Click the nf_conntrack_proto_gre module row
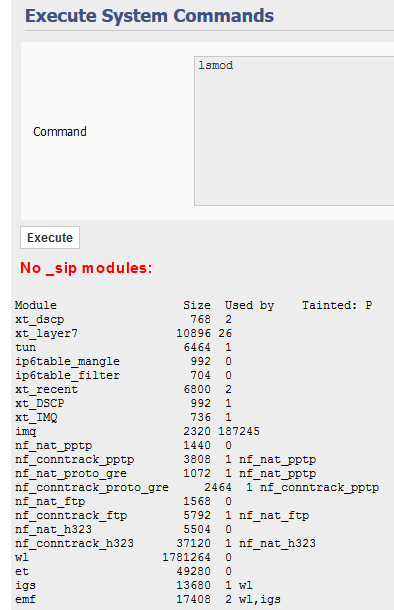This screenshot has height=610, width=394. coord(197,487)
